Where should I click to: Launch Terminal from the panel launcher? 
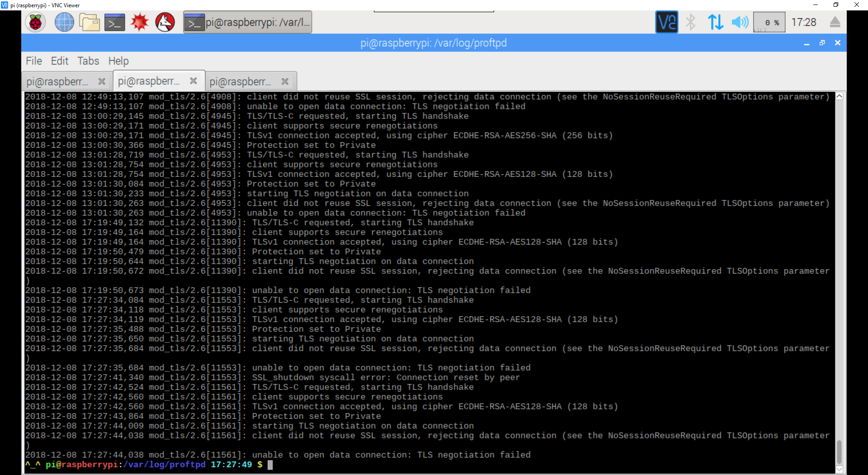tap(114, 22)
